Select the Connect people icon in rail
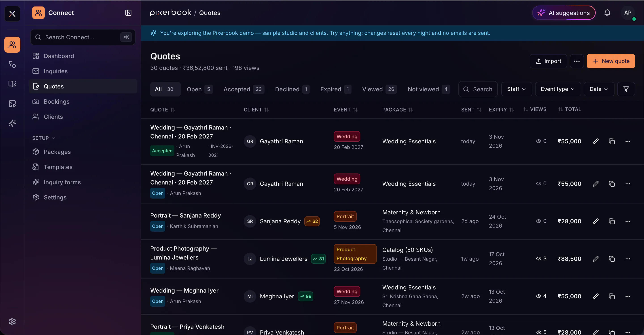The image size is (644, 335). pos(12,45)
